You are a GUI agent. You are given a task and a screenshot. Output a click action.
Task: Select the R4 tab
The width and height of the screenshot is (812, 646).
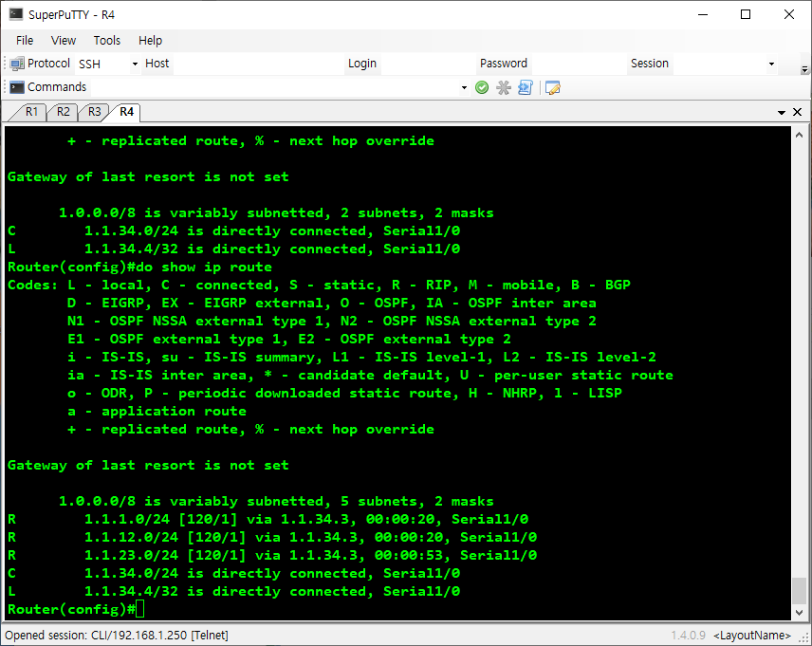[126, 112]
